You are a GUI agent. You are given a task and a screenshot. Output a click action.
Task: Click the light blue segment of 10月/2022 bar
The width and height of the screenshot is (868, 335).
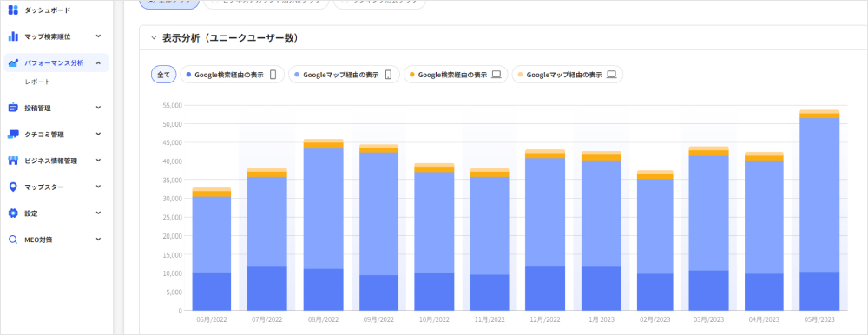coord(434,222)
